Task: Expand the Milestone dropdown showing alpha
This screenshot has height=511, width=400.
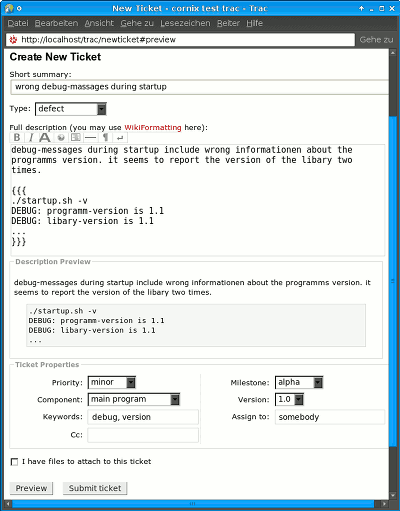Action: 299,382
